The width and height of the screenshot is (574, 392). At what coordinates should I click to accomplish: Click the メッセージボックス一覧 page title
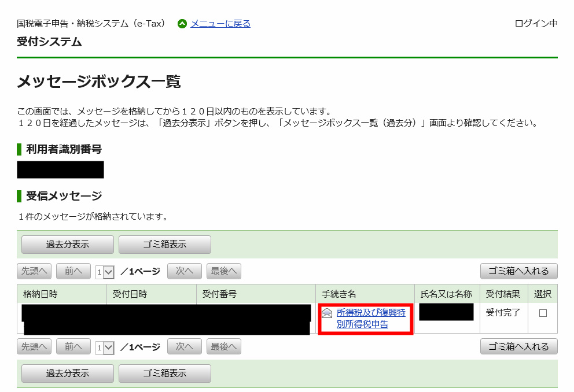99,82
